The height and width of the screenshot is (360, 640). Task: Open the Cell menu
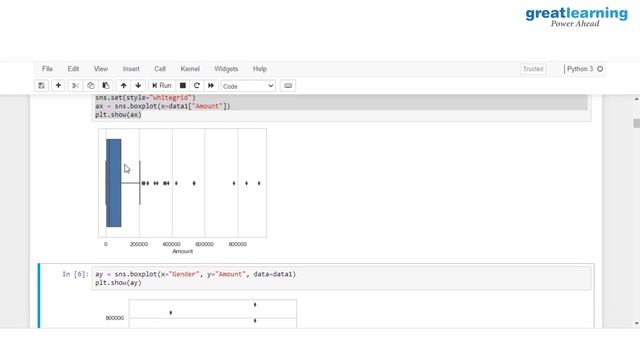tap(160, 69)
